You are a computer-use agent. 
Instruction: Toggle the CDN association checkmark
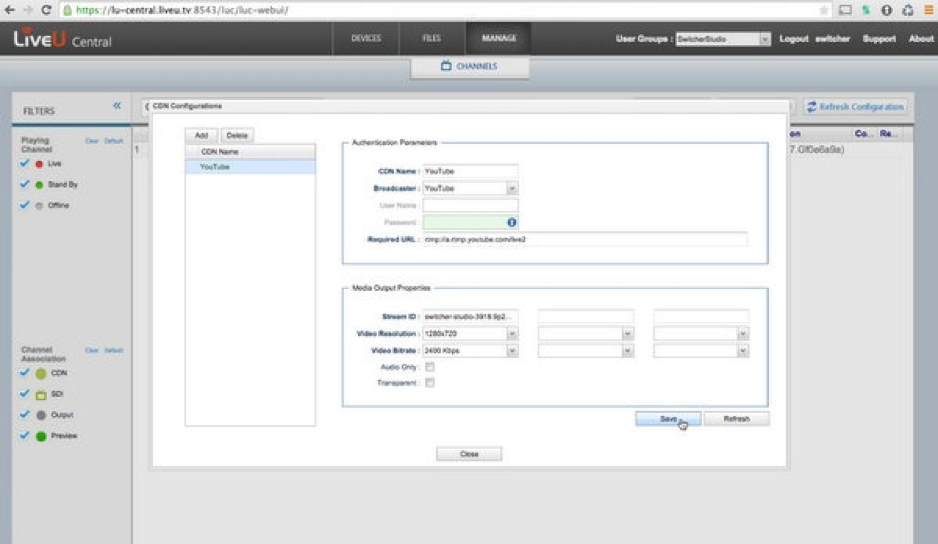tap(25, 372)
